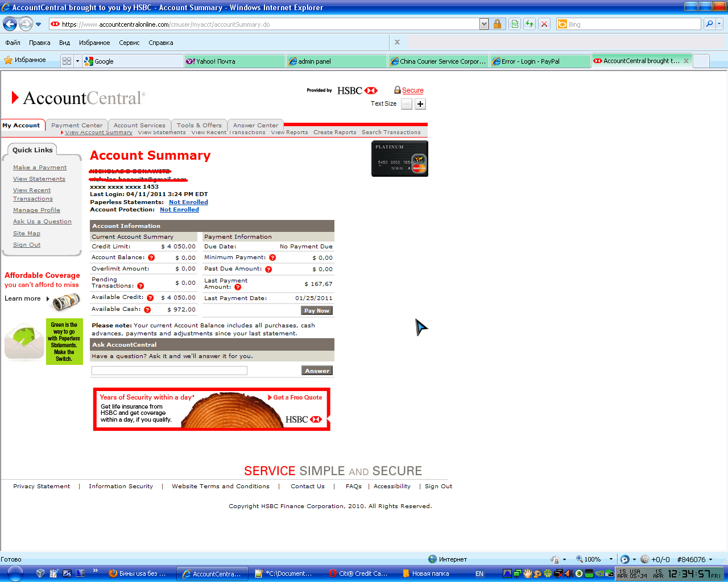Switch to the Google tab

[x=133, y=61]
